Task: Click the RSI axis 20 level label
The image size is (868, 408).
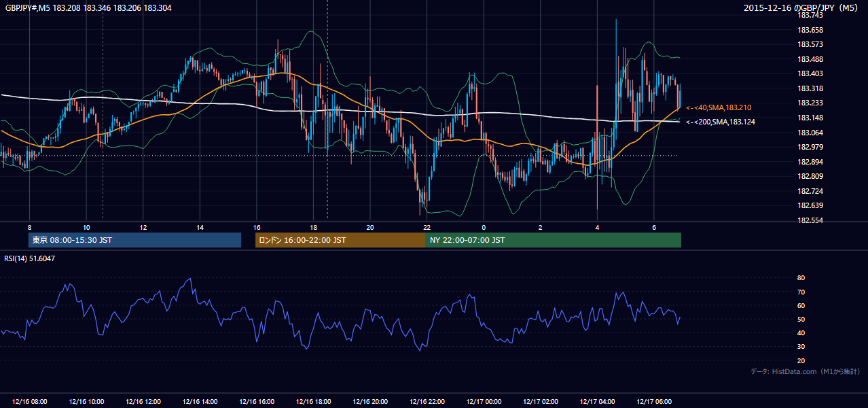Action: coord(801,360)
